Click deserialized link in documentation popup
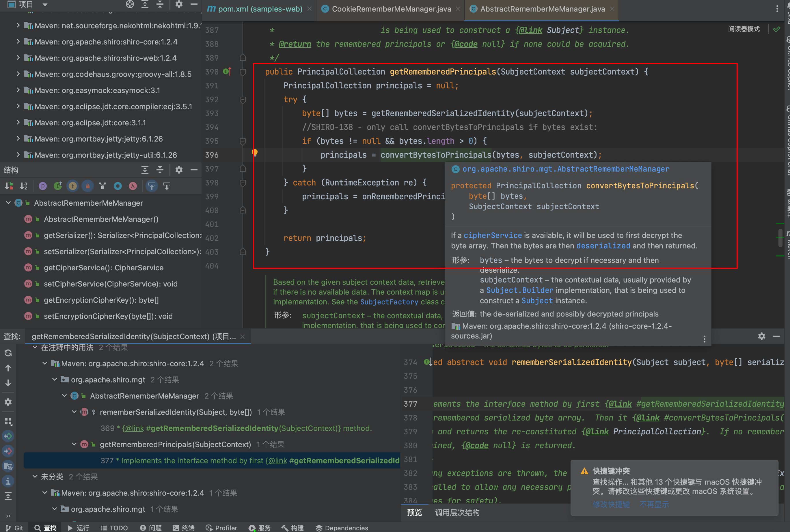This screenshot has height=532, width=790. point(603,246)
